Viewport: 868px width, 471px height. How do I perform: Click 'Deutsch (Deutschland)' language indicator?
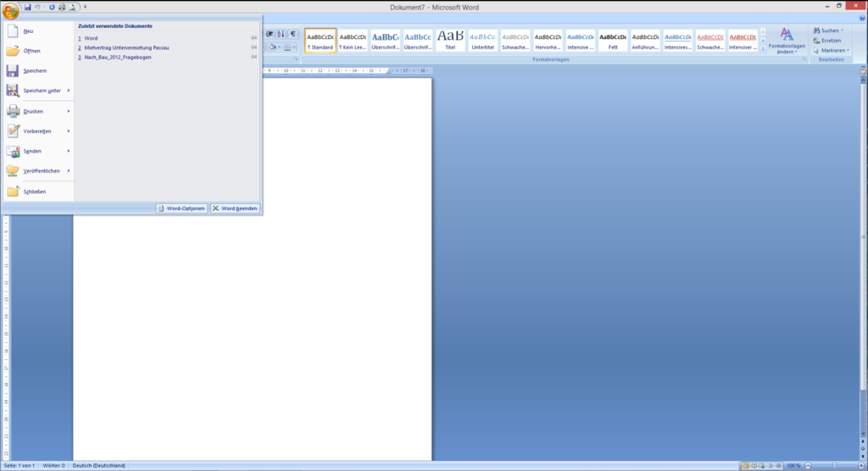click(98, 466)
